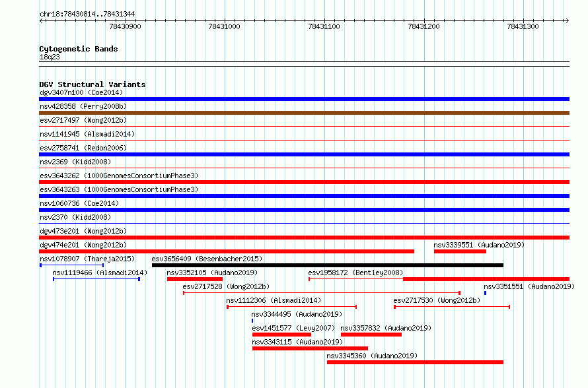Image resolution: width=588 pixels, height=388 pixels.
Task: Open variant esv1451577 (Levy2007)
Action: click(293, 328)
